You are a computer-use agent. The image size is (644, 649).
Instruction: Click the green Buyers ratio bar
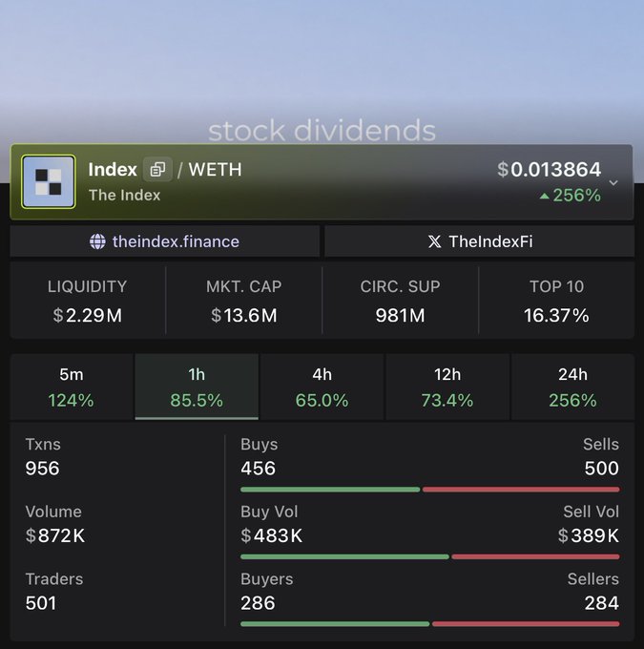click(335, 624)
